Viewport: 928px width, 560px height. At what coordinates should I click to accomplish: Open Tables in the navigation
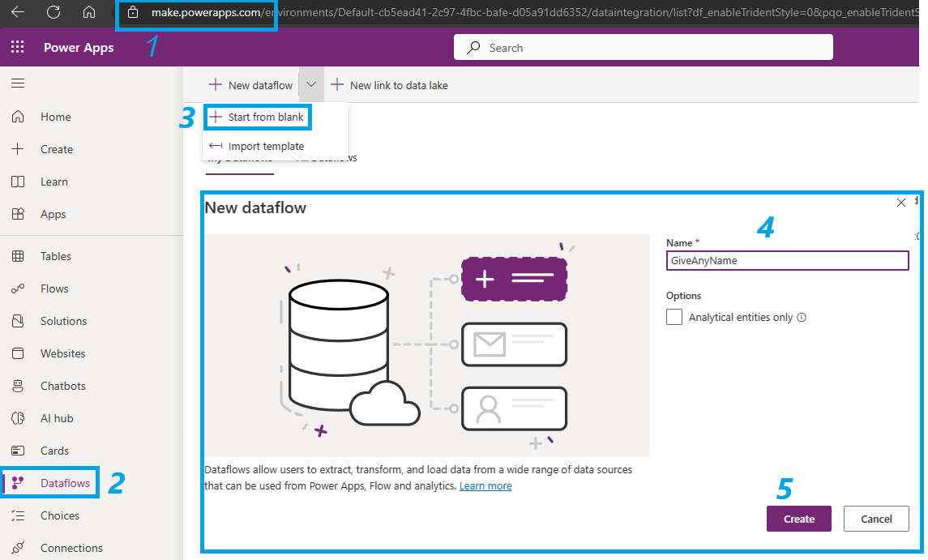tap(56, 256)
